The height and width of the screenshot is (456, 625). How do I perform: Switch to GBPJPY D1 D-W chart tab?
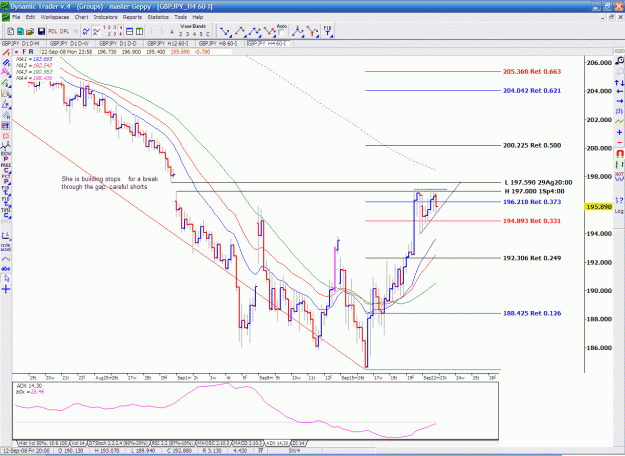[x=69, y=43]
